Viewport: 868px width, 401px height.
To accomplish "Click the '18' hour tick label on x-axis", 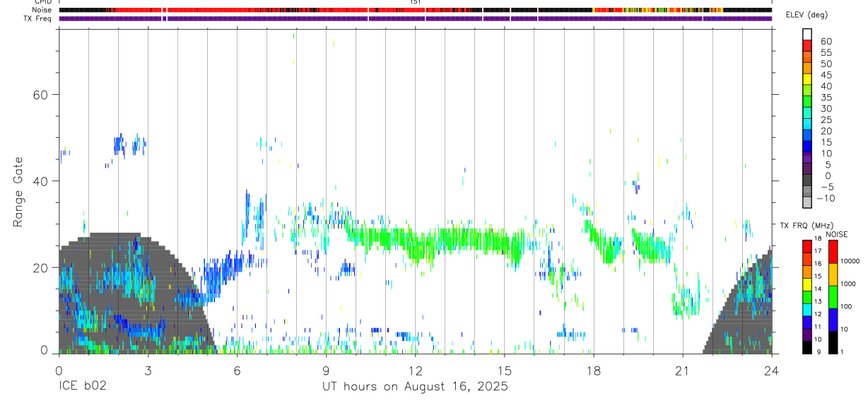I will [x=594, y=370].
